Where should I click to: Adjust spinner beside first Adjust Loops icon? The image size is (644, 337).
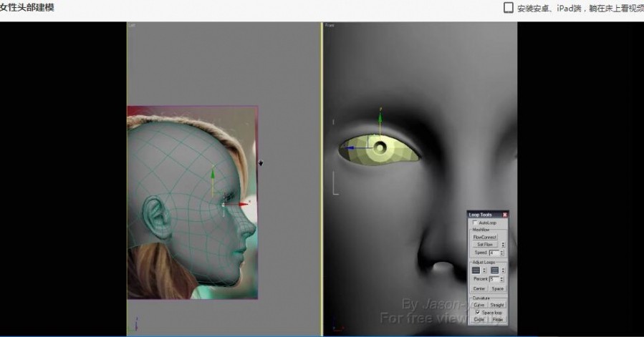coord(484,270)
